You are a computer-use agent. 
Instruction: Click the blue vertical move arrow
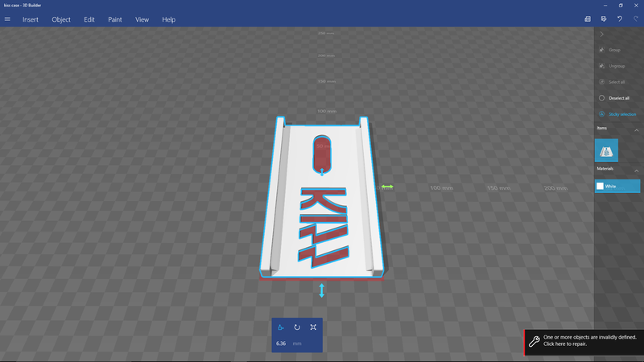tap(322, 290)
